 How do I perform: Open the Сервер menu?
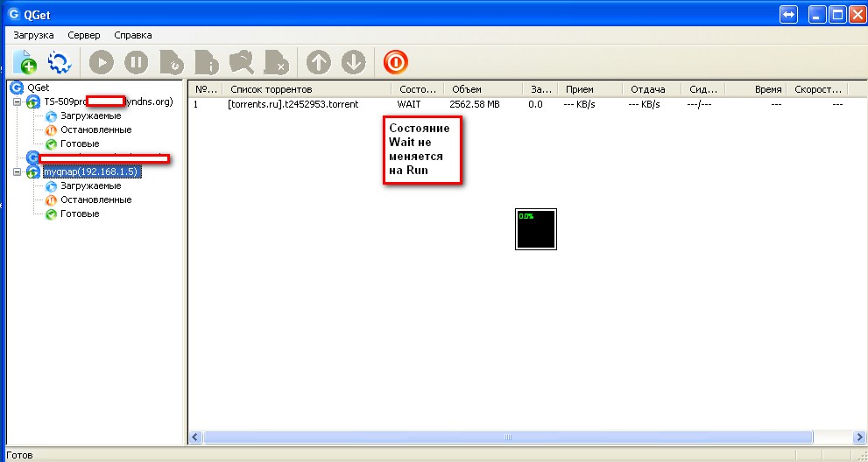coord(84,35)
